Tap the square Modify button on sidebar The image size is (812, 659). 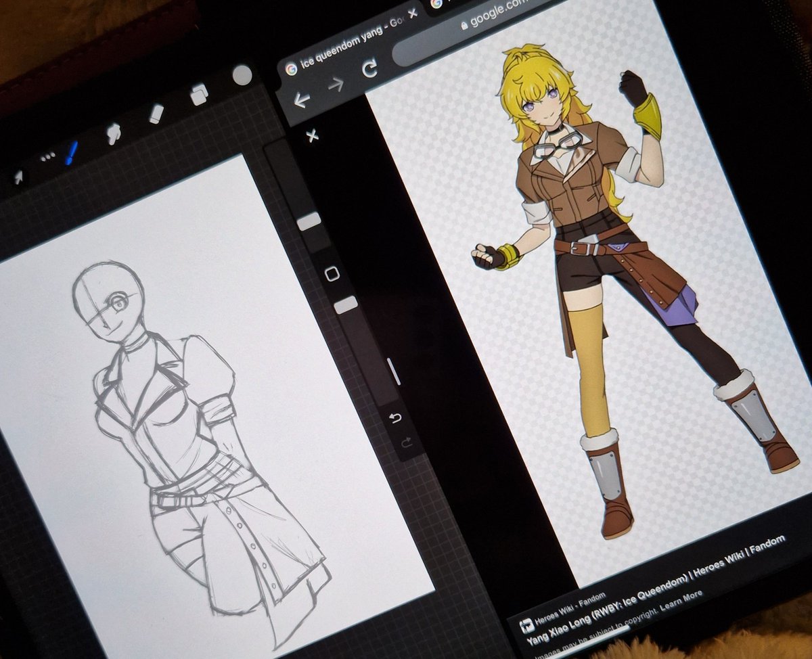pyautogui.click(x=332, y=274)
